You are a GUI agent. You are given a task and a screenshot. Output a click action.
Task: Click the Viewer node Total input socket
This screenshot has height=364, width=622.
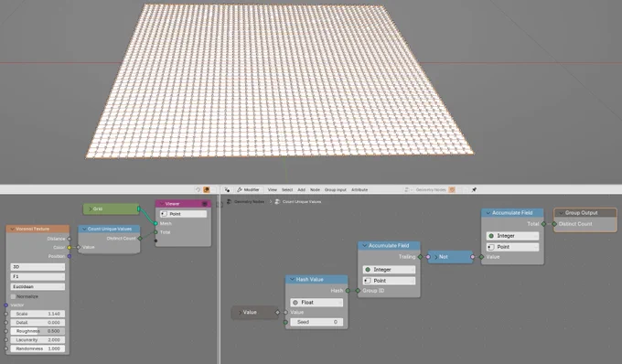click(155, 232)
